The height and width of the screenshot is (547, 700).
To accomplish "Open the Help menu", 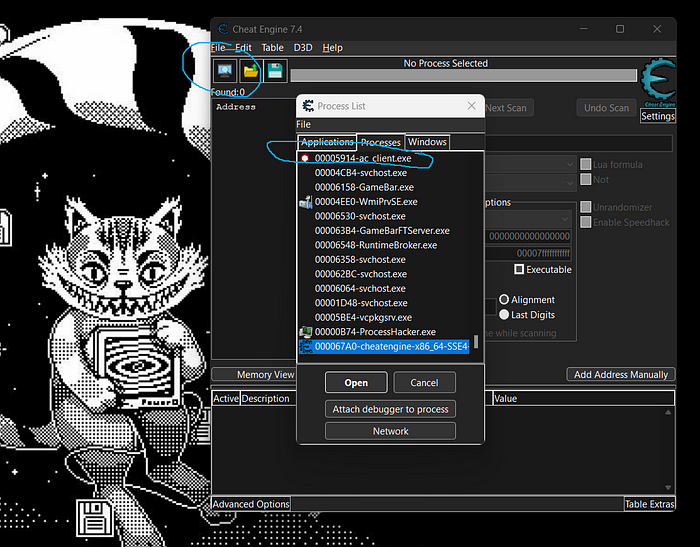I will coord(333,47).
